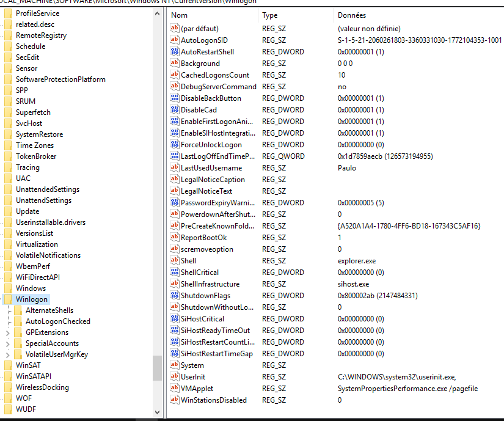The height and width of the screenshot is (421, 504).
Task: Click the REG_QWORD type cell
Action: tap(283, 156)
